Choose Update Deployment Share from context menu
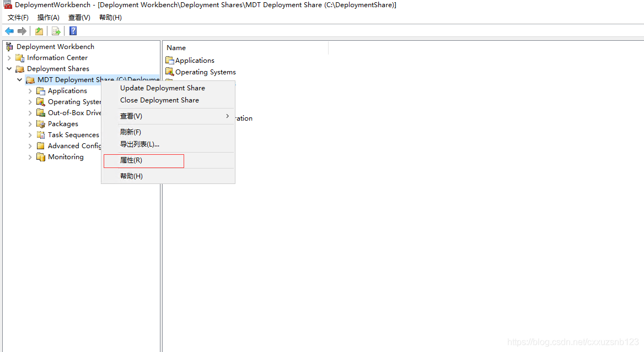This screenshot has height=352, width=644. [x=168, y=88]
